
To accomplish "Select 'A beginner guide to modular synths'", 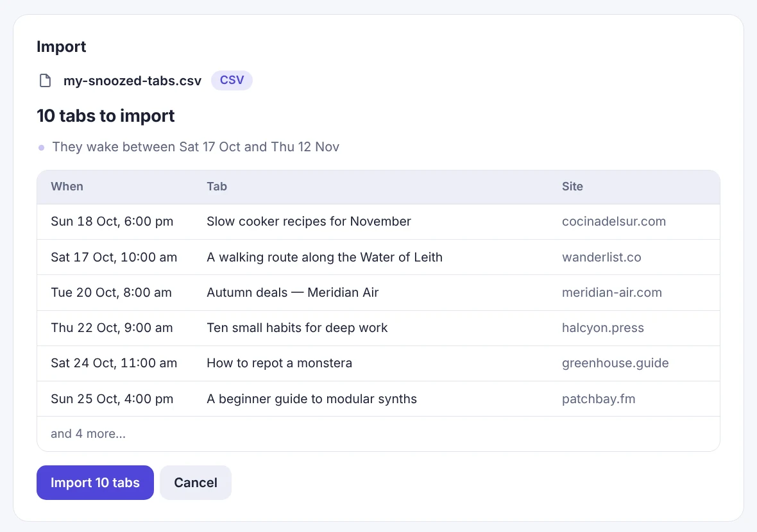I will pyautogui.click(x=312, y=399).
